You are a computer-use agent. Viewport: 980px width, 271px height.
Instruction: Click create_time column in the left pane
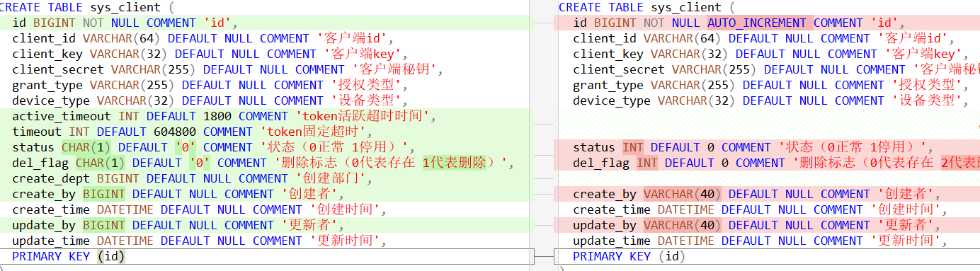pos(51,209)
